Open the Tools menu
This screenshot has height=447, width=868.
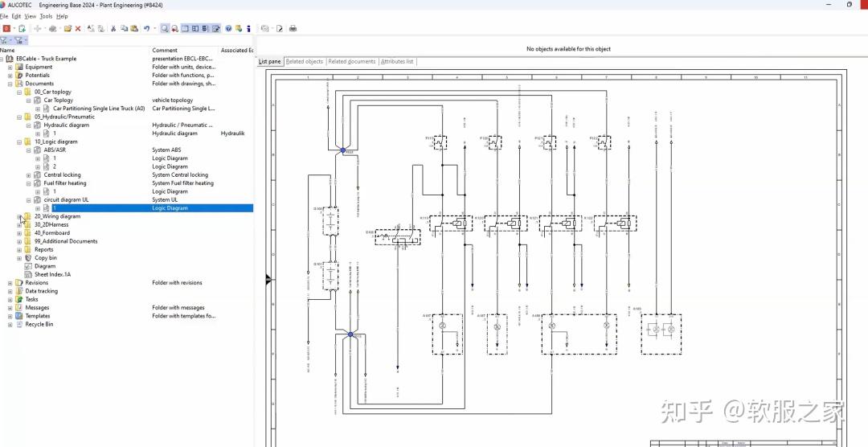tap(46, 16)
